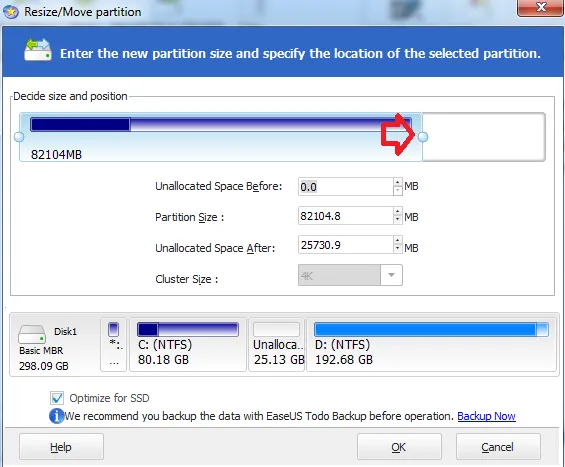Viewport: 565px width, 467px height.
Task: Click the Resize/Move partition title bar icon
Action: tap(11, 12)
